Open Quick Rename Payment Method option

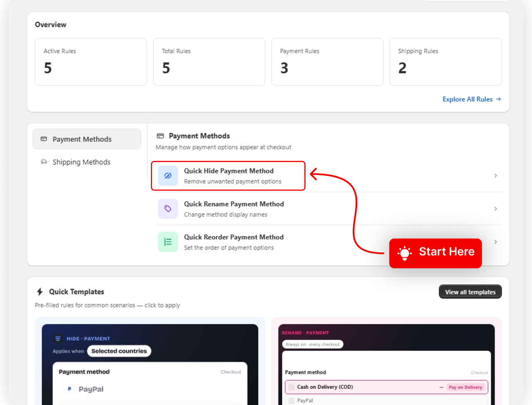pyautogui.click(x=329, y=209)
